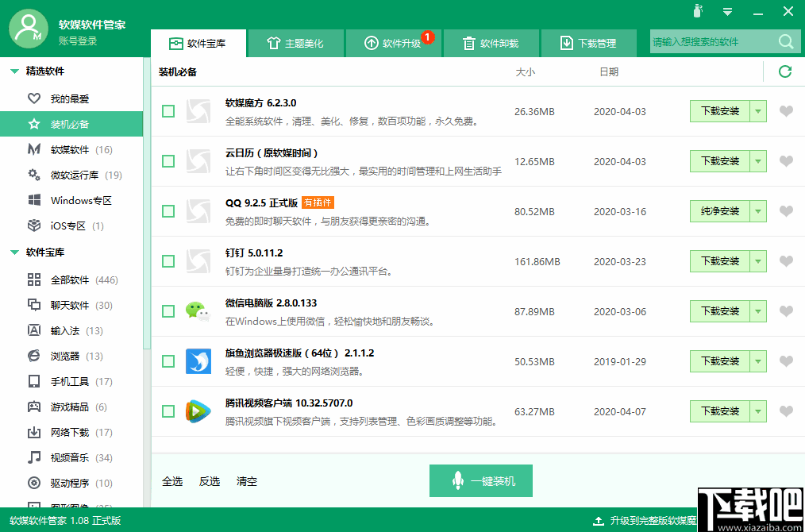
Task: Open 驱动程序 driver category
Action: pyautogui.click(x=71, y=484)
